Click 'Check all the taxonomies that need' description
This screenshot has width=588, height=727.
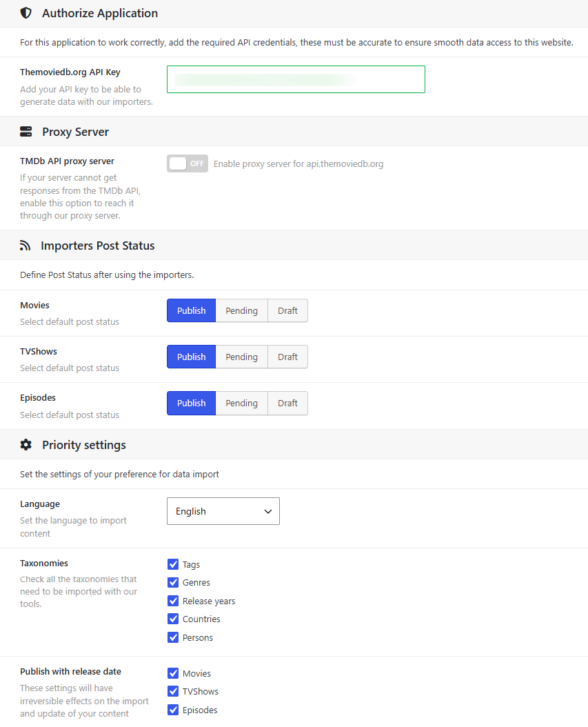tap(79, 592)
